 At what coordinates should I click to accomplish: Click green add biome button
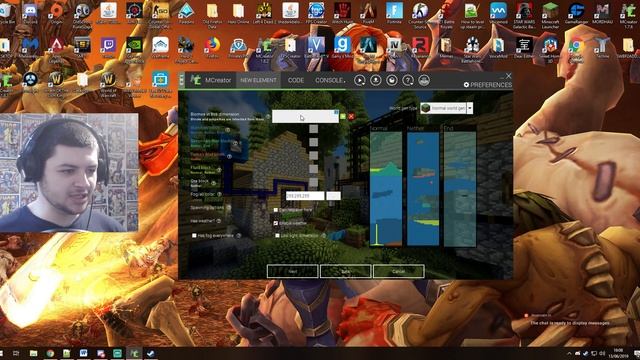343,116
